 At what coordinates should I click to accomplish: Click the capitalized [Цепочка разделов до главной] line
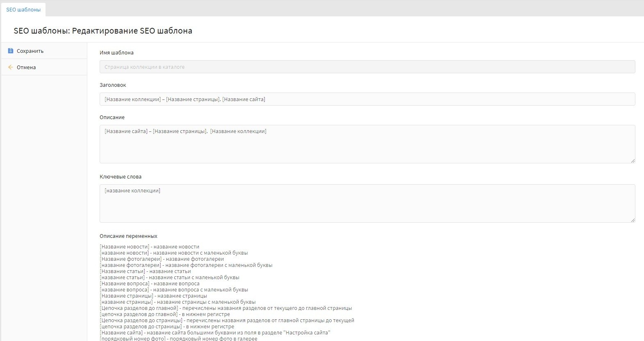pos(225,308)
